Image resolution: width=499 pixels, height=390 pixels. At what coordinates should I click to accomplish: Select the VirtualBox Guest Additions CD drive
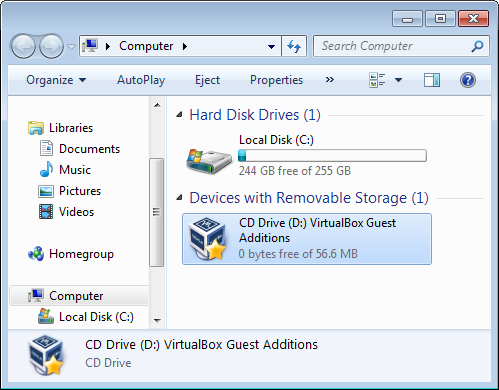point(307,239)
